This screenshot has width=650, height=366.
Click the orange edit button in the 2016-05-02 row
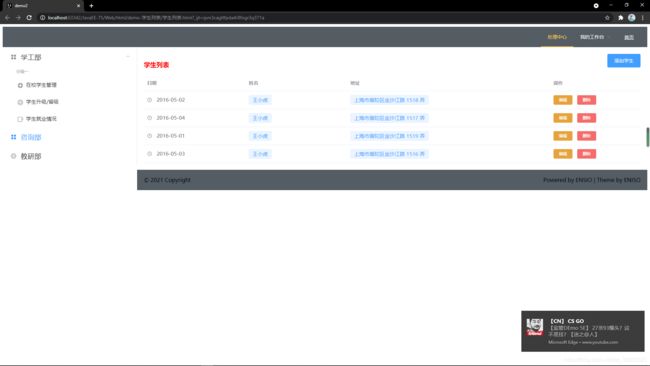[563, 100]
